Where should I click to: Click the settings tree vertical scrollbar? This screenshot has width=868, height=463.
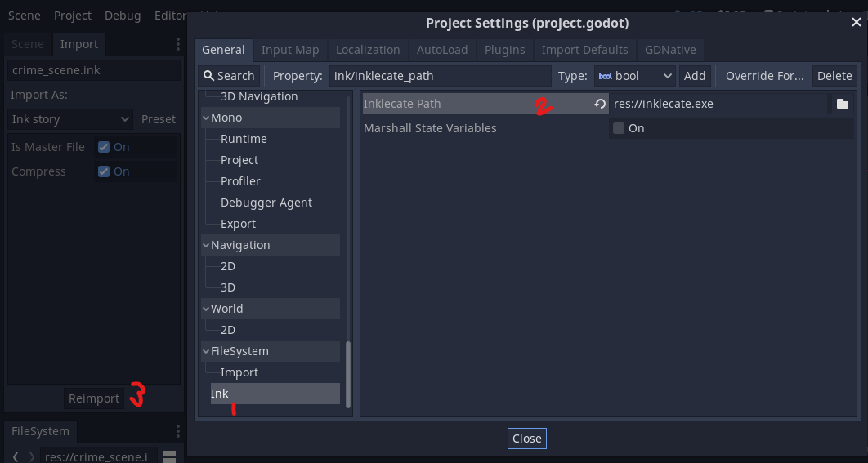(x=348, y=375)
